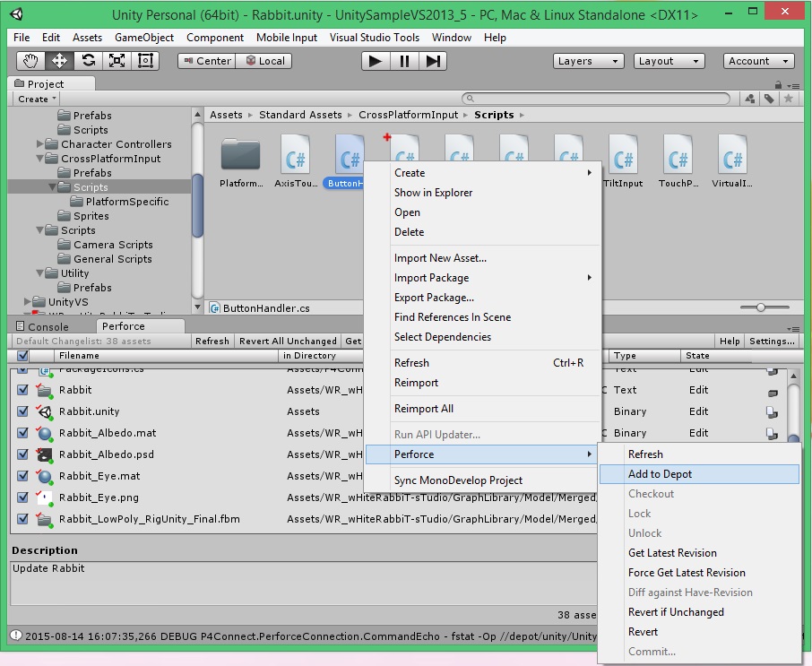Uncheck the Rabbit_Albedo.mat checkbox

22,433
